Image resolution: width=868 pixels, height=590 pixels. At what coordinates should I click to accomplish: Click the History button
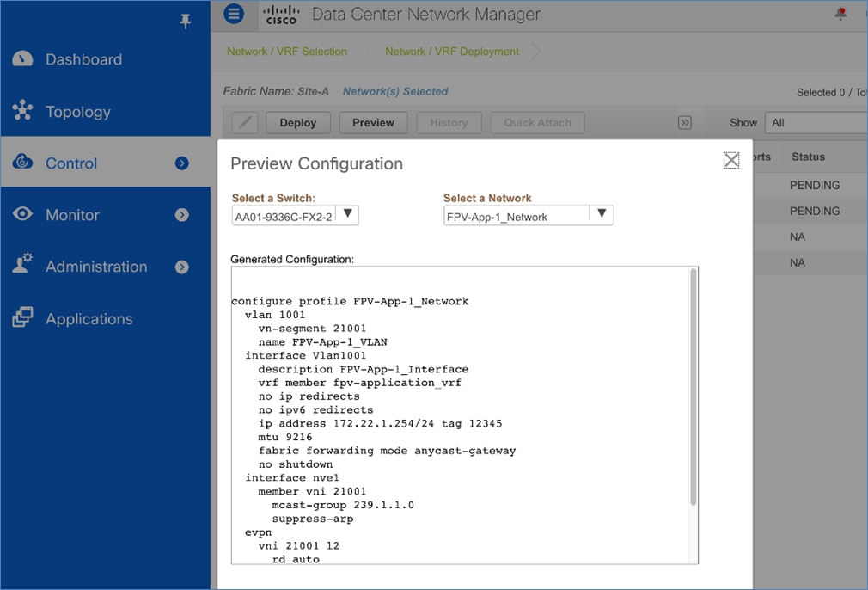click(449, 122)
